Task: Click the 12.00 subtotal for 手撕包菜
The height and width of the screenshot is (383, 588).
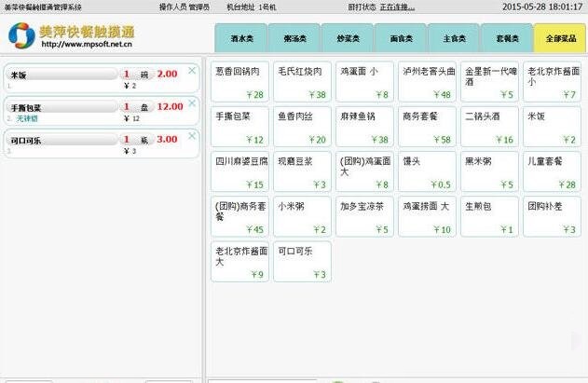Action: tap(170, 106)
